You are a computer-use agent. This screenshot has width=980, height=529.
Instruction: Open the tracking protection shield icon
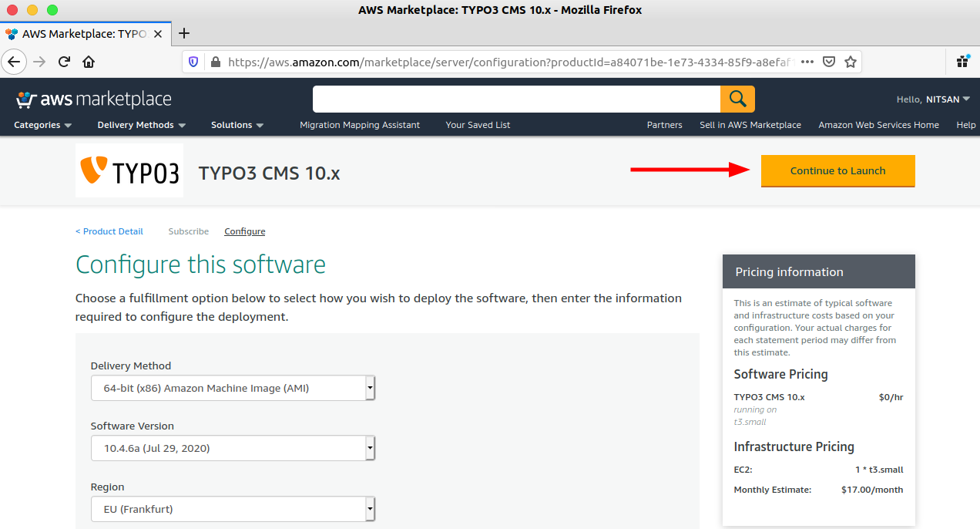tap(194, 62)
